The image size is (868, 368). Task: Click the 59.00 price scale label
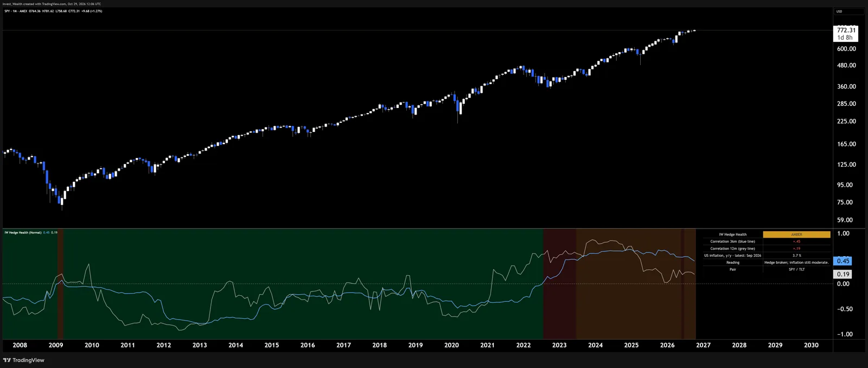pyautogui.click(x=845, y=220)
